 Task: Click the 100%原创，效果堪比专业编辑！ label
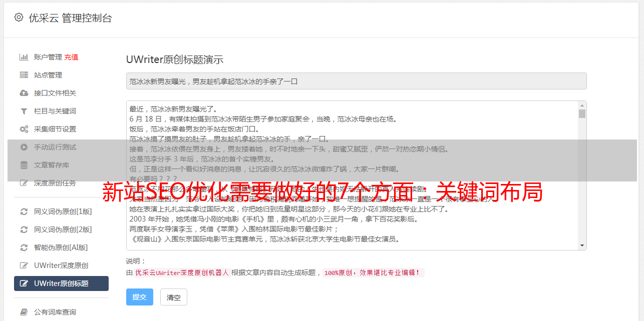373,273
